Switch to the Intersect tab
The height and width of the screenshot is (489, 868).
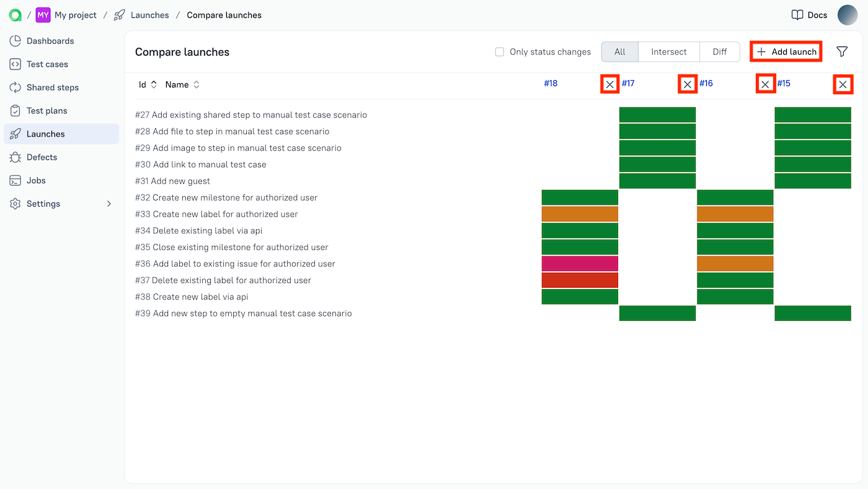coord(668,52)
